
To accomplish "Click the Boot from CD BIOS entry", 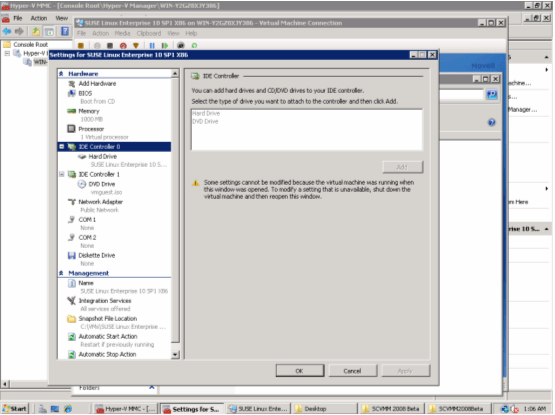I will (97, 101).
